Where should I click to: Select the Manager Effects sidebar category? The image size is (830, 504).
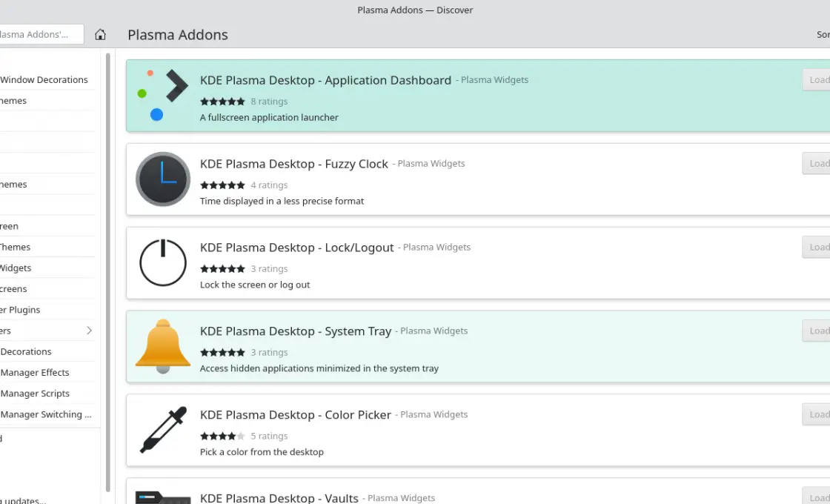click(x=47, y=372)
